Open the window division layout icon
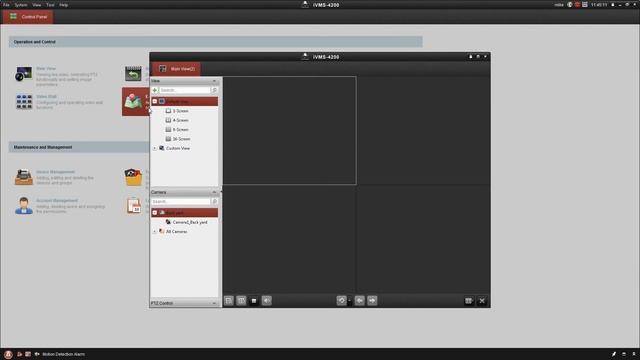This screenshot has height=360, width=640. tap(469, 301)
